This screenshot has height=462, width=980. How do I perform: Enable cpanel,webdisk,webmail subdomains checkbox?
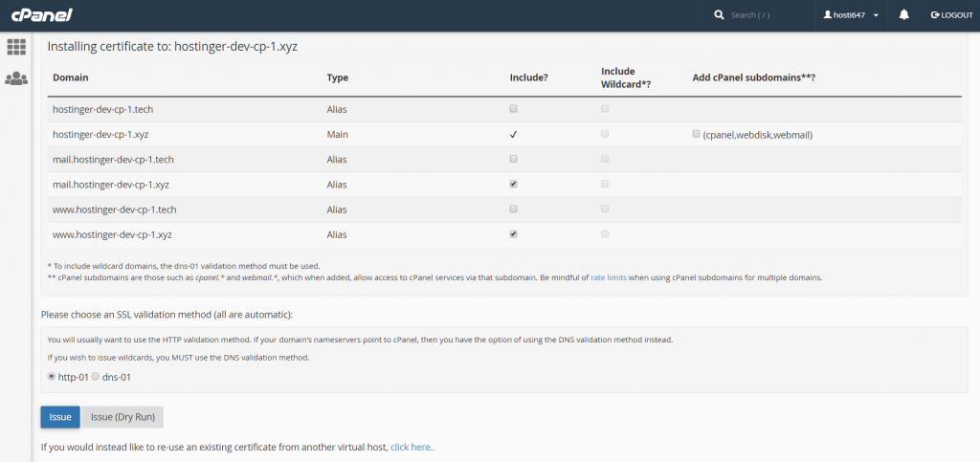coord(697,135)
